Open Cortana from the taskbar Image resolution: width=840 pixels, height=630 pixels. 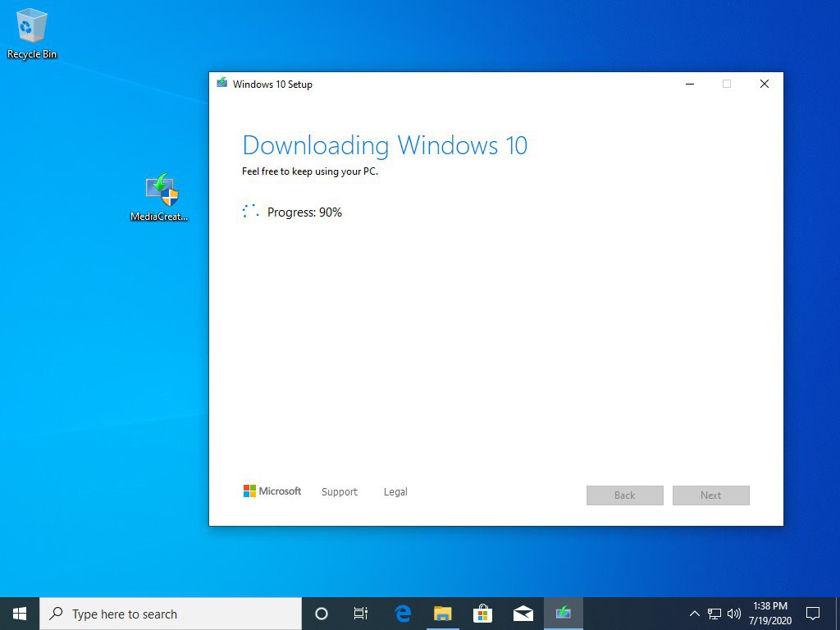coord(321,614)
